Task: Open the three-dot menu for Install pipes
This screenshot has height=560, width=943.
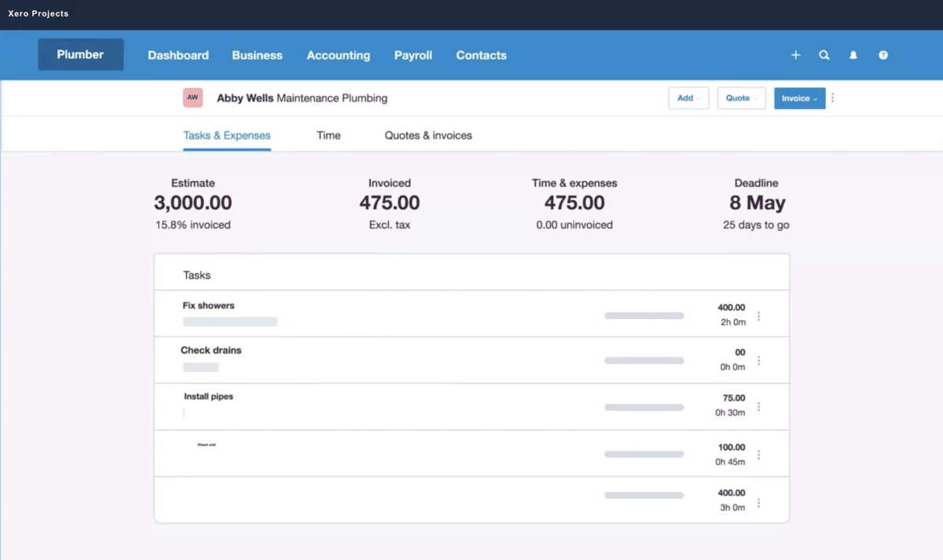Action: (x=759, y=407)
